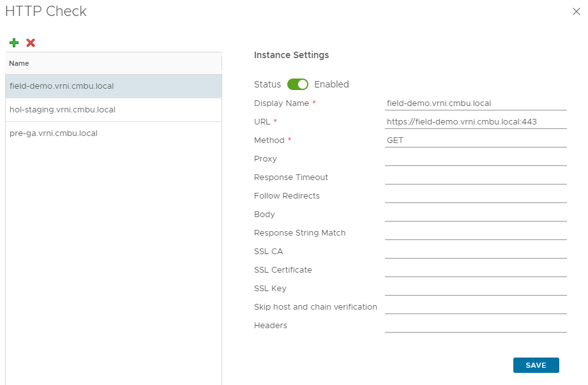The image size is (588, 385).
Task: Click the Follow Redirects field
Action: point(476,195)
